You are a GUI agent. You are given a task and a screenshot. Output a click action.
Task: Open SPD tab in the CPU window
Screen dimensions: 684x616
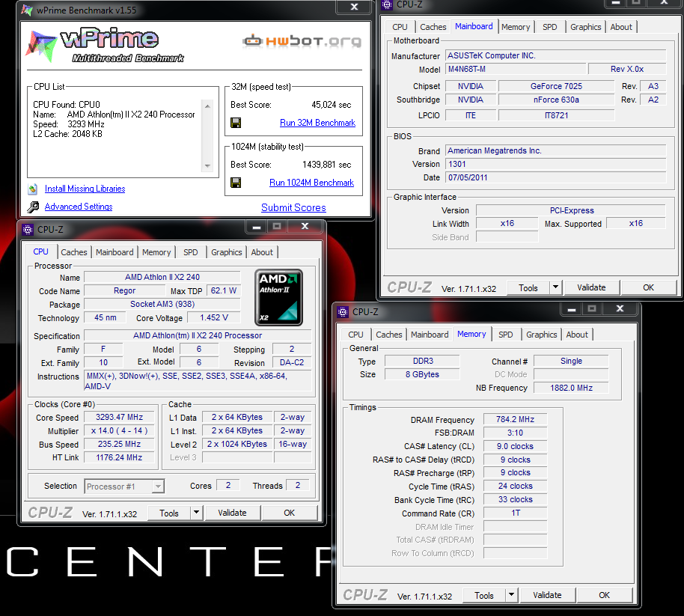[x=191, y=252]
